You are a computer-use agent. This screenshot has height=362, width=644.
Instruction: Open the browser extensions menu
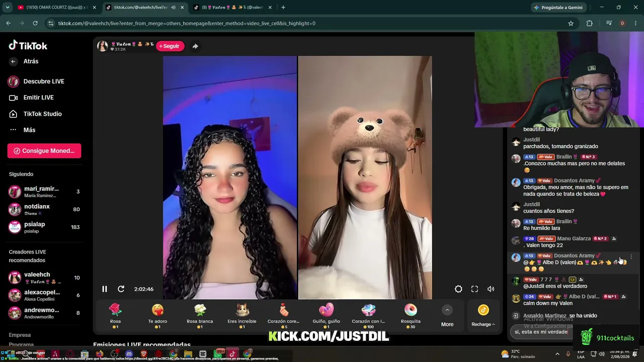click(589, 23)
